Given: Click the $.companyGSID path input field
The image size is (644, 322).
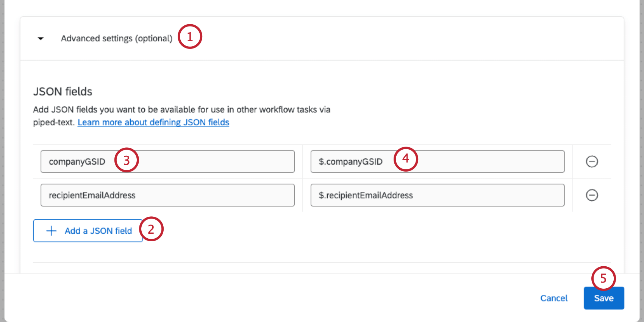Looking at the screenshot, I should (x=438, y=161).
